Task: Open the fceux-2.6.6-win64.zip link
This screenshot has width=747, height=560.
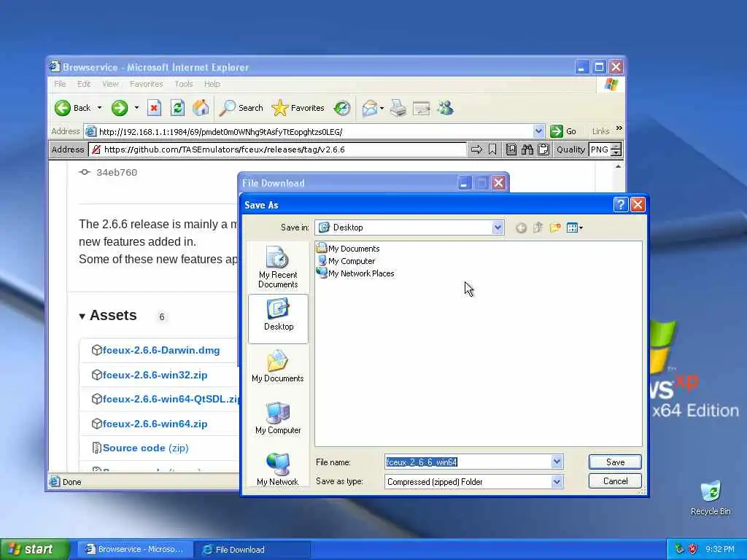Action: click(155, 424)
